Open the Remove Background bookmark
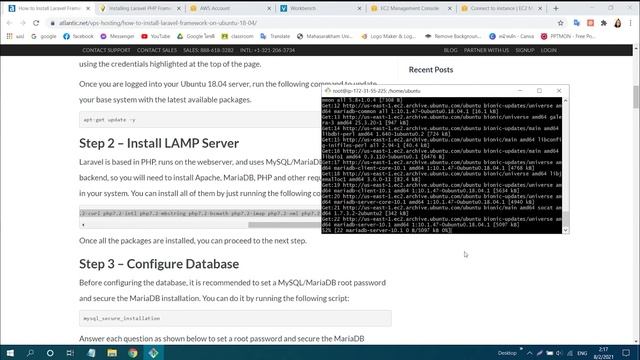The width and height of the screenshot is (640, 360). point(453,36)
